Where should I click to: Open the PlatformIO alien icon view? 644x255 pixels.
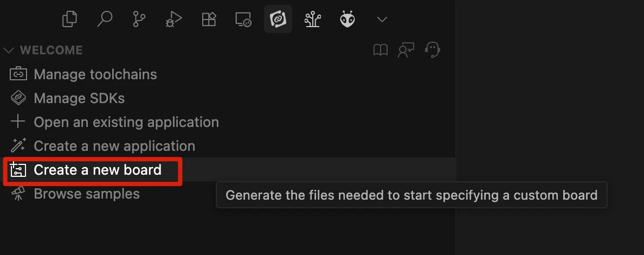pyautogui.click(x=347, y=20)
